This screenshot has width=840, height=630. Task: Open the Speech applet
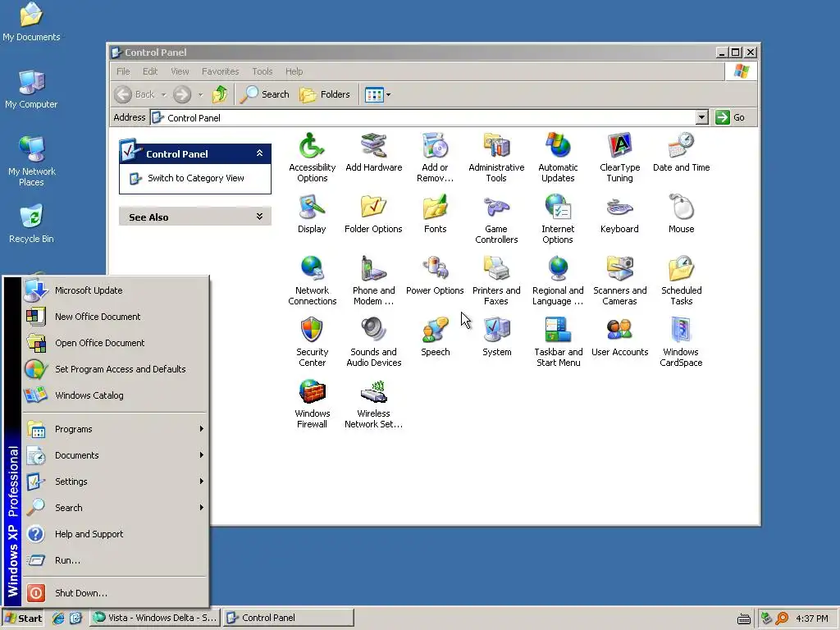click(x=435, y=337)
